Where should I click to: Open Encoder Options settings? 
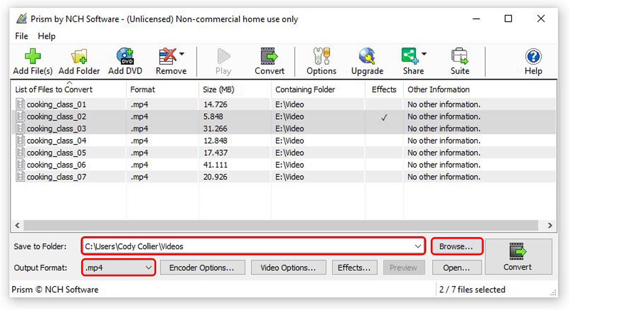(203, 267)
